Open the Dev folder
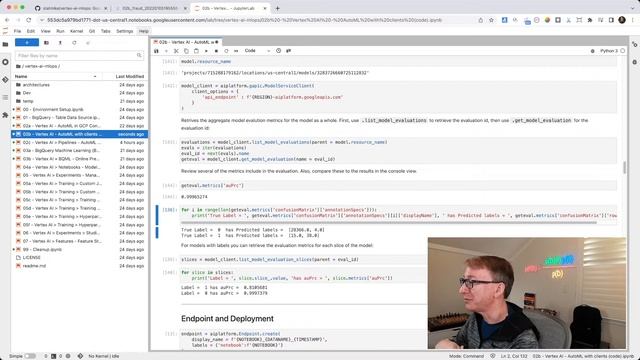This screenshot has width=640, height=360. 27,93
